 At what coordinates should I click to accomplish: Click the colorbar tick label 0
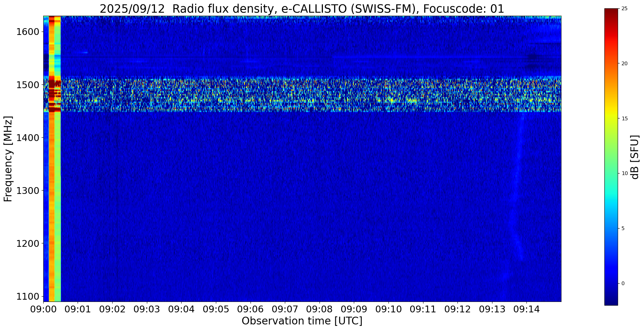(x=623, y=284)
